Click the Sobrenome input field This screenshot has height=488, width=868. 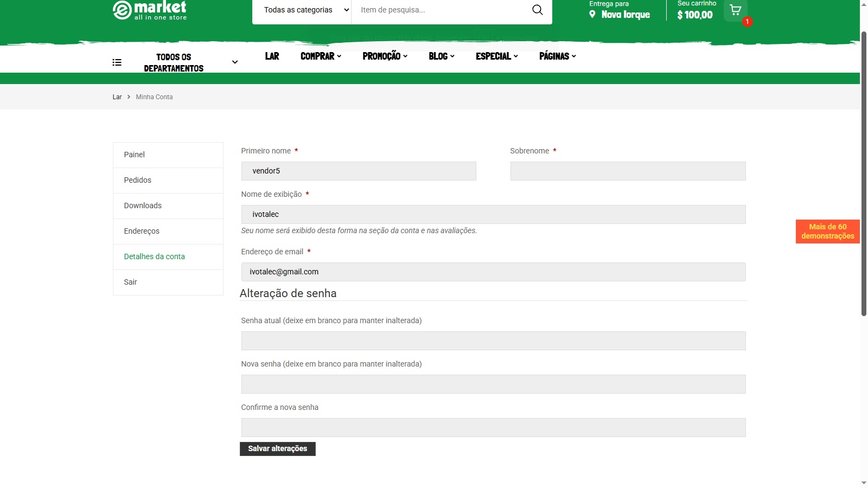click(x=628, y=171)
